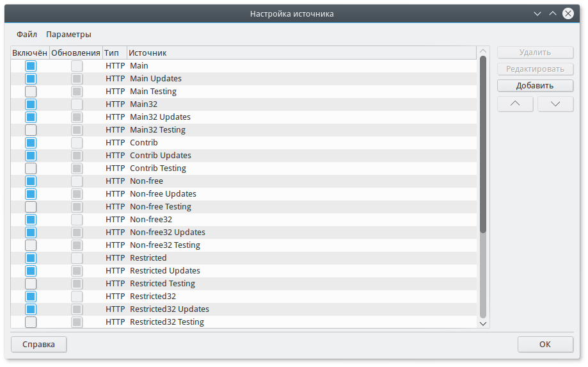The image size is (588, 367).
Task: Click the vertical scrollbar thumb
Action: 483,145
